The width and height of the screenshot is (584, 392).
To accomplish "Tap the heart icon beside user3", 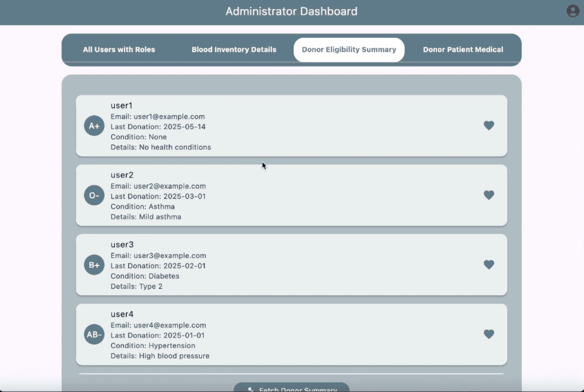I will point(489,265).
